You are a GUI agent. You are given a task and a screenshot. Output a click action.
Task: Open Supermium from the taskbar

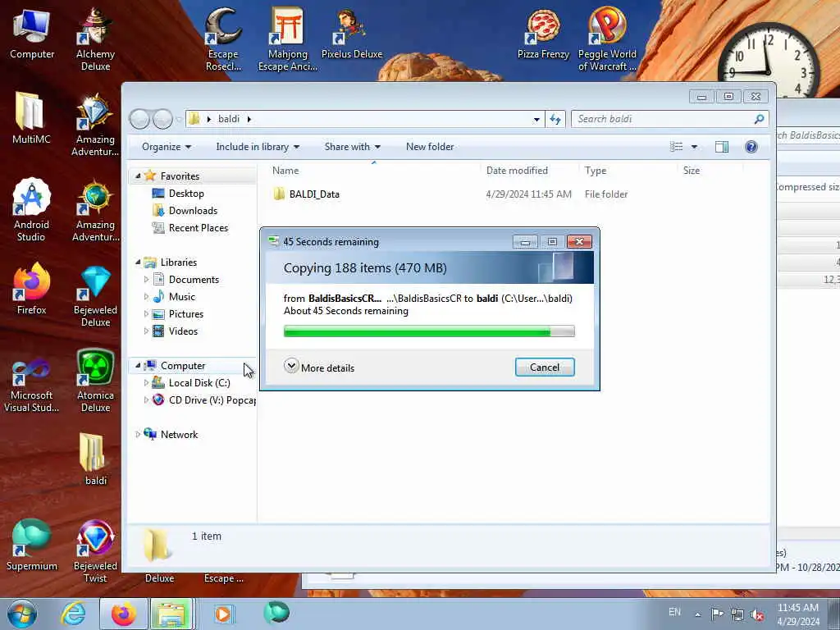click(x=276, y=613)
